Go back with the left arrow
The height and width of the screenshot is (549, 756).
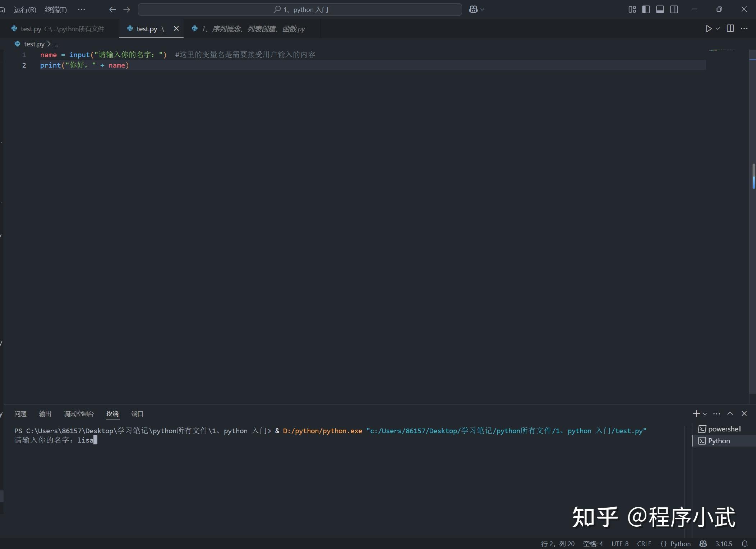[112, 10]
